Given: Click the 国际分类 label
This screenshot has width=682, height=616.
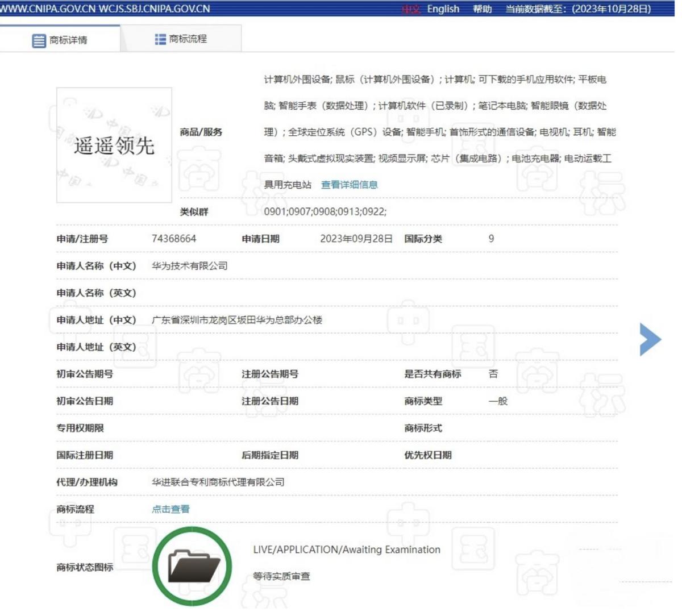Looking at the screenshot, I should (423, 239).
